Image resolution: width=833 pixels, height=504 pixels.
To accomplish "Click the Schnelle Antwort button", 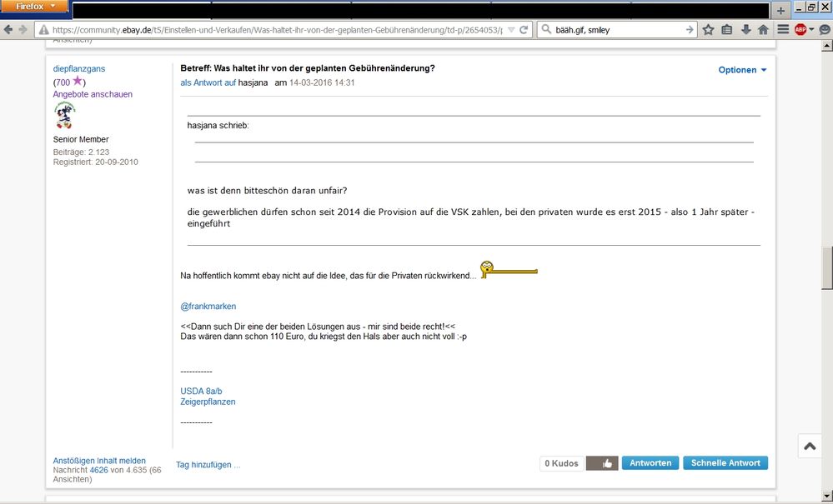I will tap(725, 463).
